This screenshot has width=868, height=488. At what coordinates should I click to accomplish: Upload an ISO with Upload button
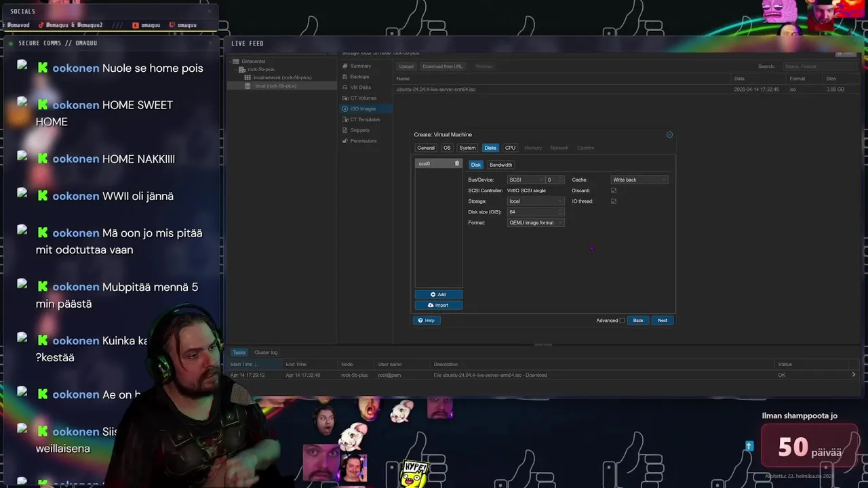pyautogui.click(x=406, y=66)
